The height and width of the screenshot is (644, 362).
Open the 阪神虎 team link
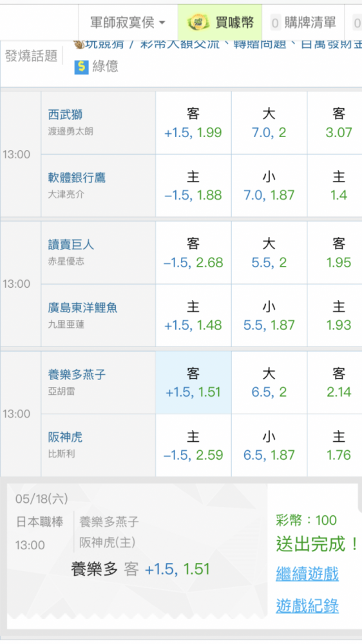[x=65, y=437]
